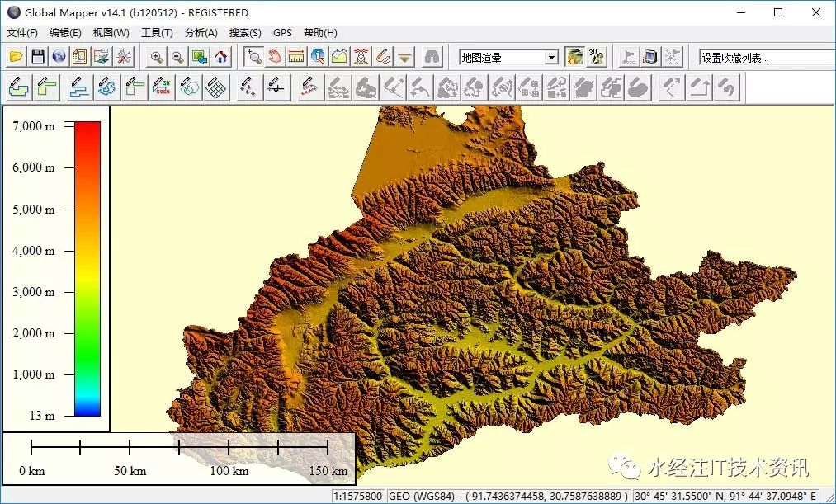
Task: Toggle the 3D view button
Action: pos(596,57)
